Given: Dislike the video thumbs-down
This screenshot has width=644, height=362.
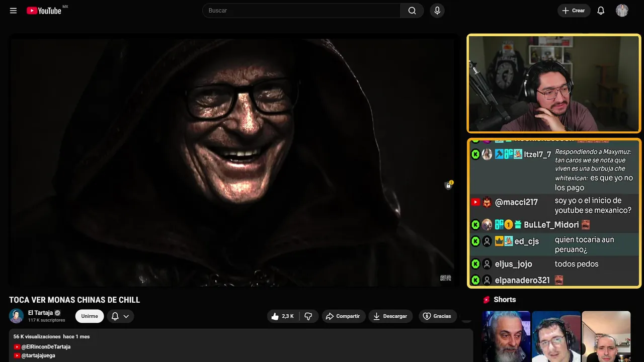Looking at the screenshot, I should 308,316.
